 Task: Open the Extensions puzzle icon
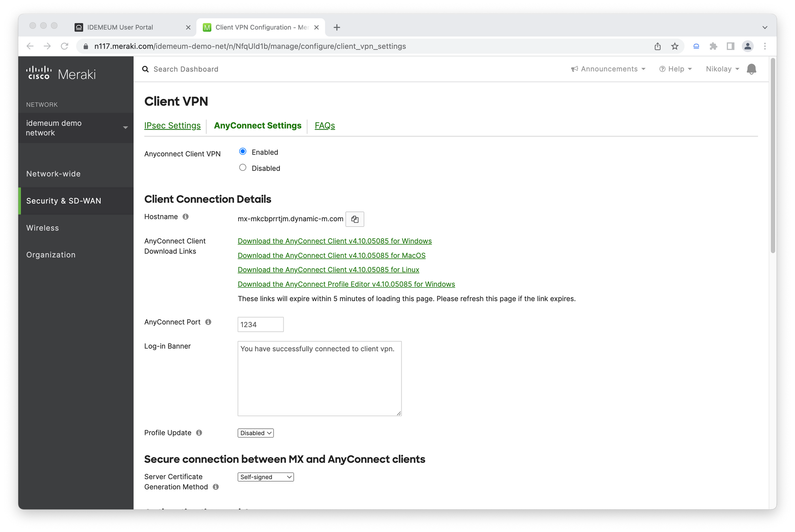tap(713, 46)
